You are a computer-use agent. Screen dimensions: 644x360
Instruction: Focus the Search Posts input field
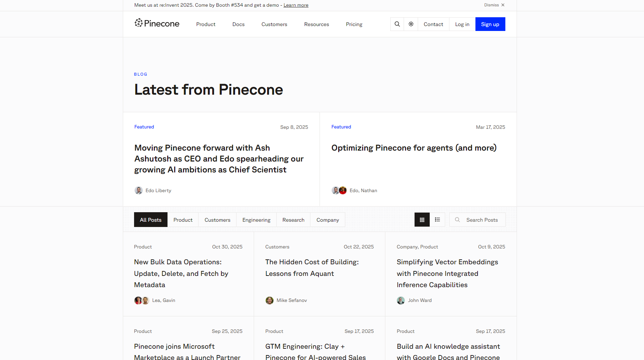click(482, 220)
